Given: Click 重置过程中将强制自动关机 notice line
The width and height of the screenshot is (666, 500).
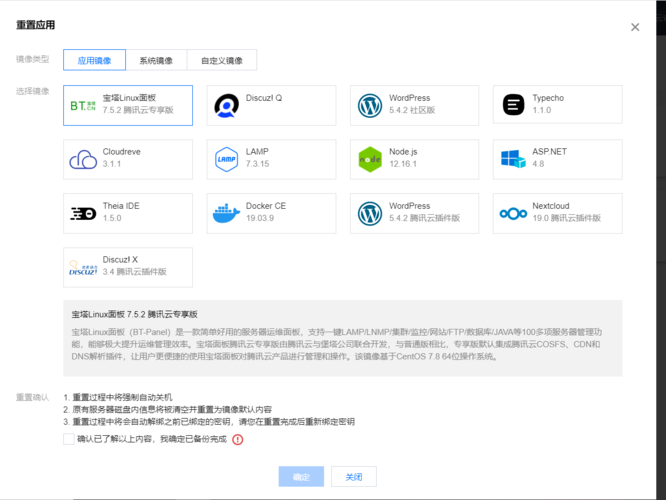Looking at the screenshot, I should pos(118,397).
